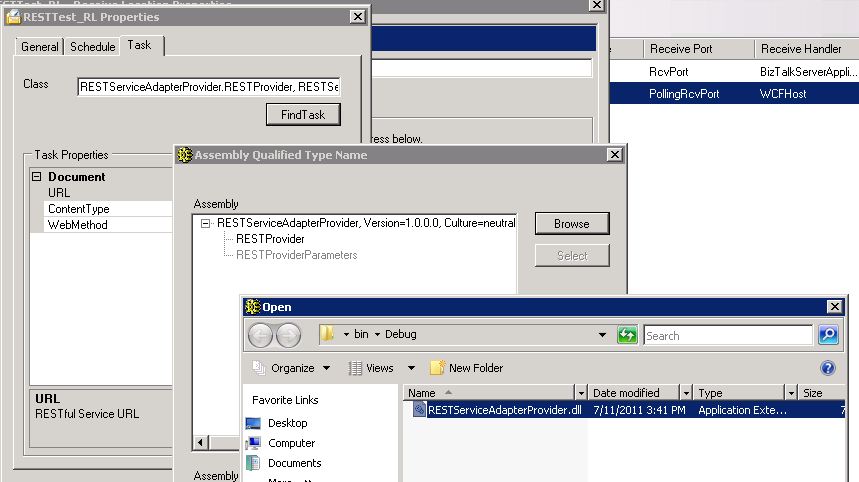
Task: Close the Open file dialog
Action: click(834, 307)
